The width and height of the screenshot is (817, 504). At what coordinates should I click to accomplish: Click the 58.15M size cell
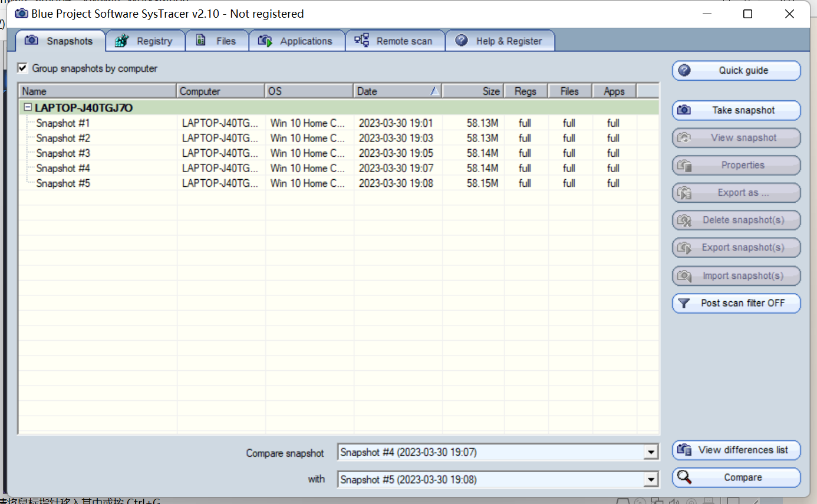tap(483, 183)
